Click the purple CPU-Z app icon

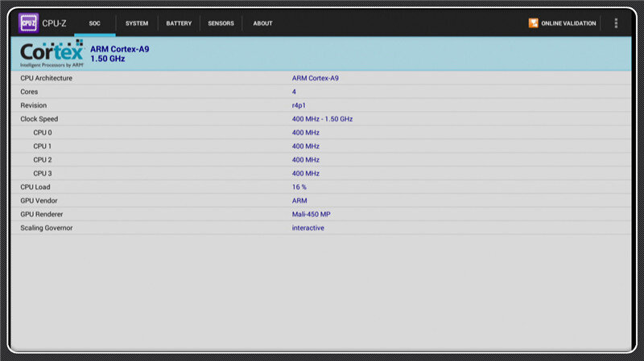pyautogui.click(x=28, y=23)
